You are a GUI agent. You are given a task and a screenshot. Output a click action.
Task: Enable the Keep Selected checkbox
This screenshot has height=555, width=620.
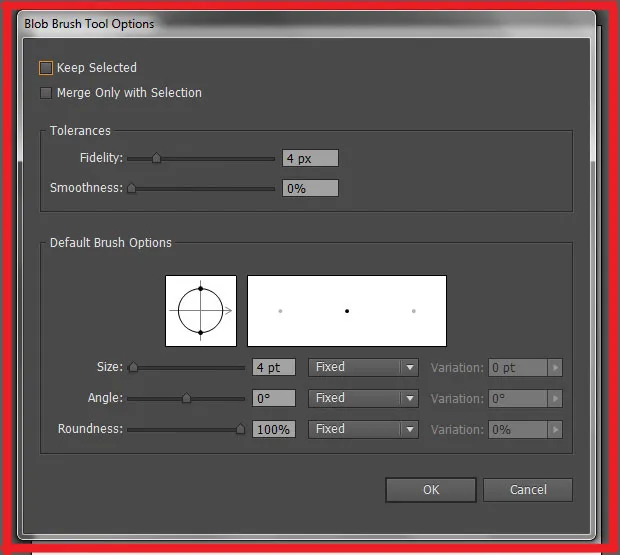(x=46, y=68)
